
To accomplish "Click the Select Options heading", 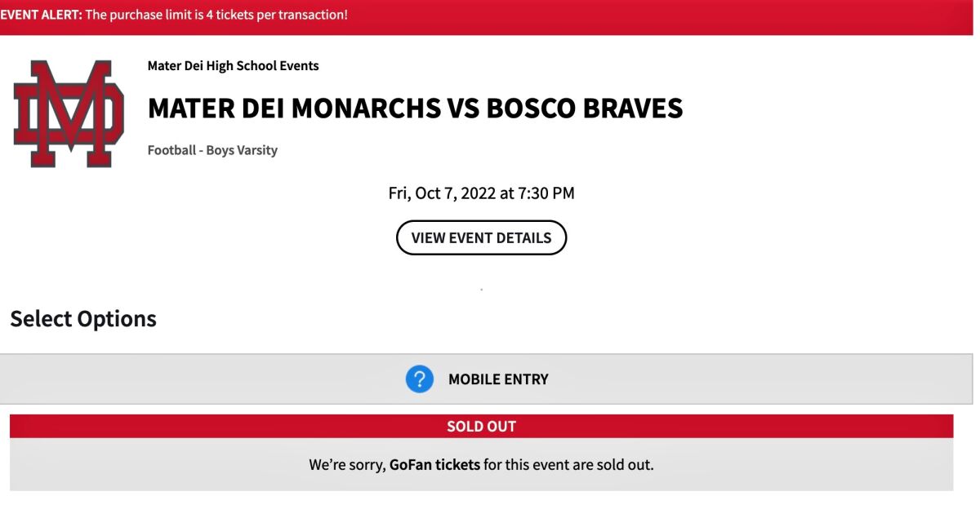I will tap(83, 318).
